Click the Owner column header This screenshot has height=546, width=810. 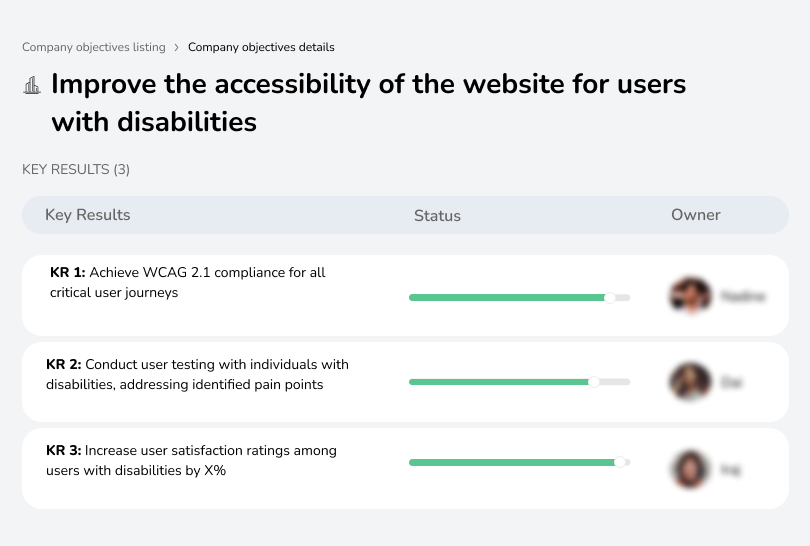click(x=696, y=215)
